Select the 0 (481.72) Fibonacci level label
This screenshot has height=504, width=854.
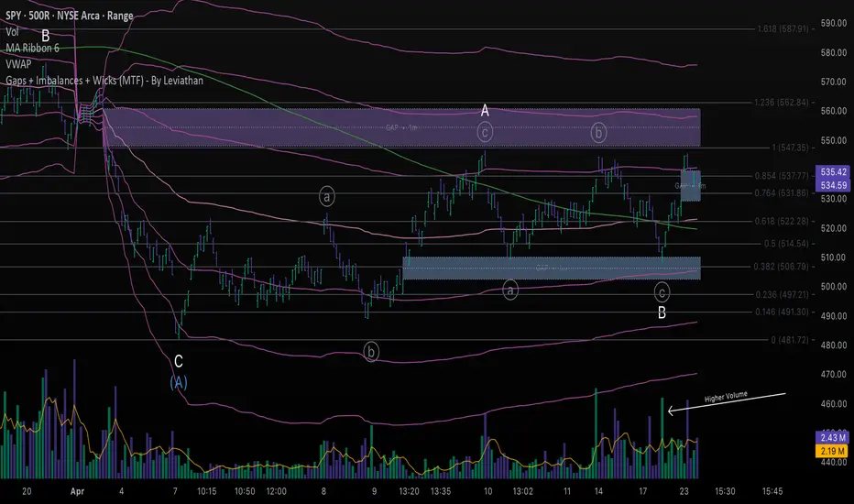pos(790,340)
